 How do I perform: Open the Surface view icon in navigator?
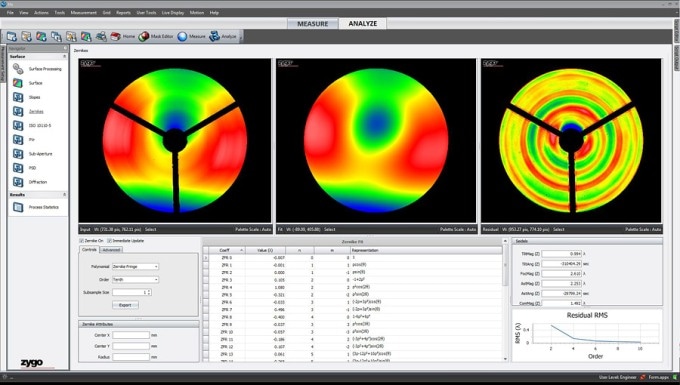click(x=18, y=83)
